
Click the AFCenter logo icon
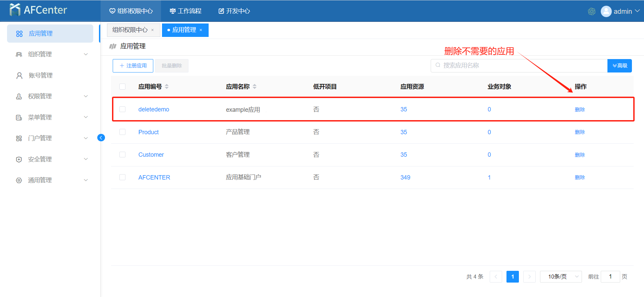point(15,10)
